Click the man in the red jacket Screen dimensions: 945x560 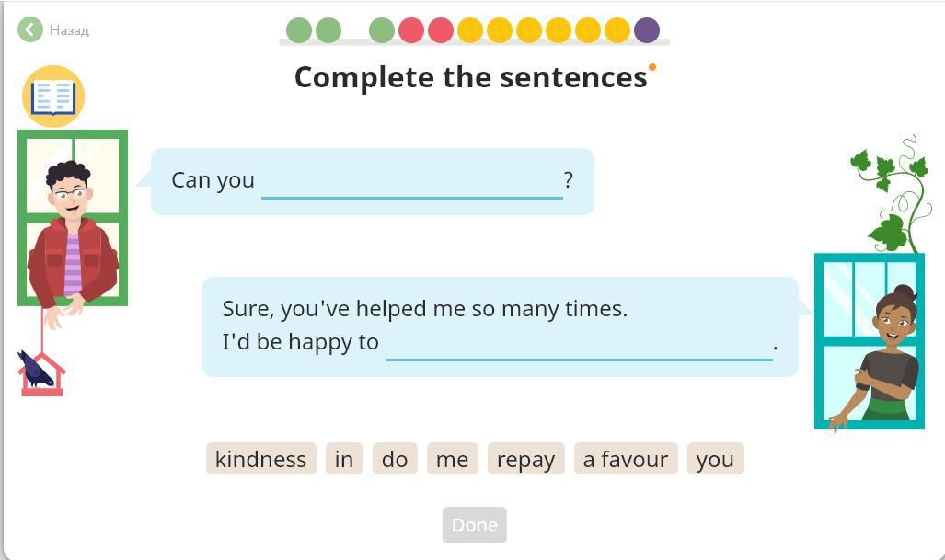pos(72,239)
